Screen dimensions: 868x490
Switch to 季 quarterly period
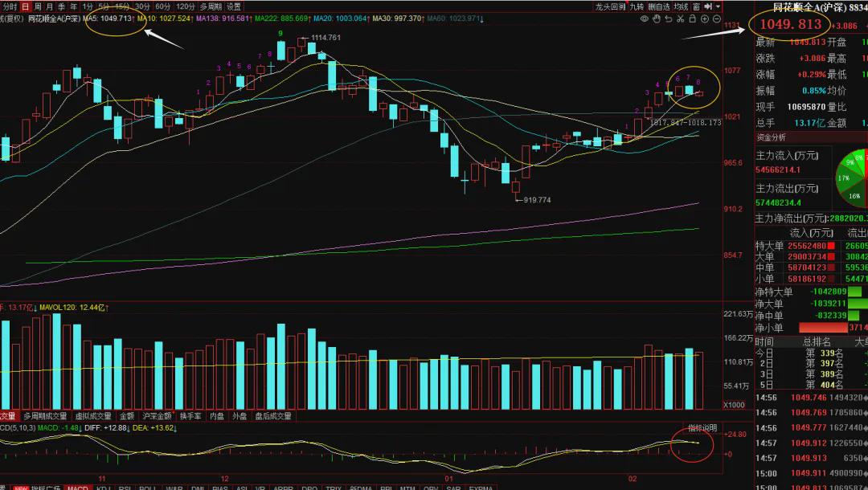[61, 6]
